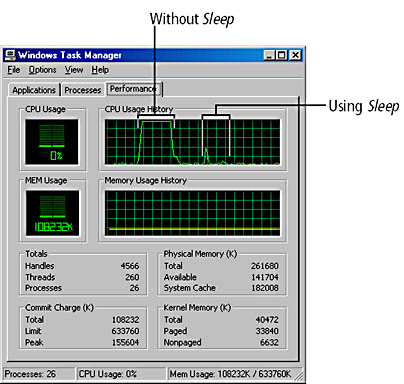Click the window resize grip corner
Screen dimensions: 404x384
(299, 376)
